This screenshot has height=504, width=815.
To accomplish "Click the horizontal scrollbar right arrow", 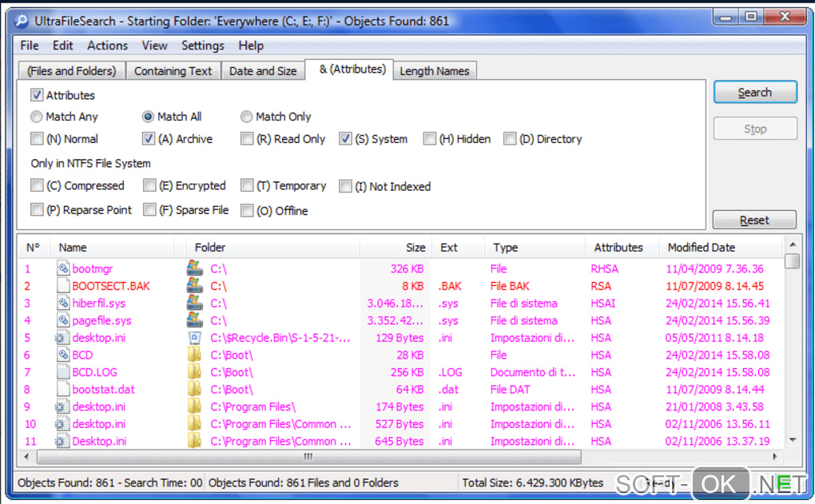I will (x=775, y=457).
